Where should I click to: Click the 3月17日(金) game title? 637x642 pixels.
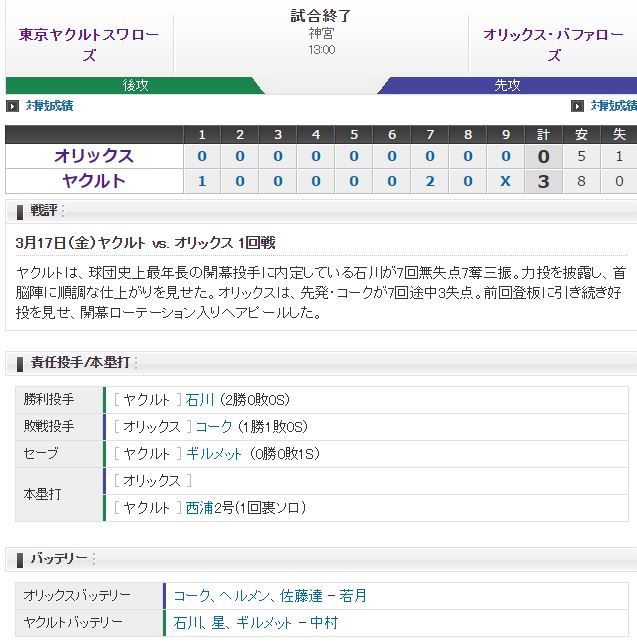pyautogui.click(x=145, y=243)
